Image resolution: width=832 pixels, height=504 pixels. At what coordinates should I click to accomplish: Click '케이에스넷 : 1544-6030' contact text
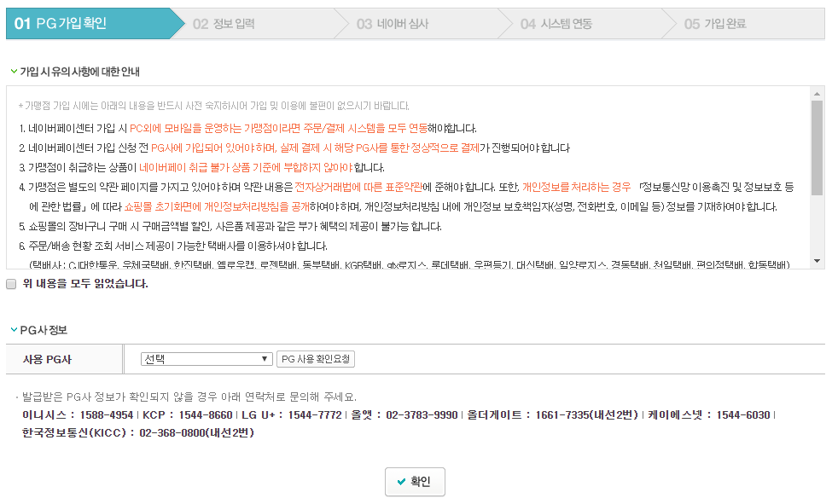[709, 414]
